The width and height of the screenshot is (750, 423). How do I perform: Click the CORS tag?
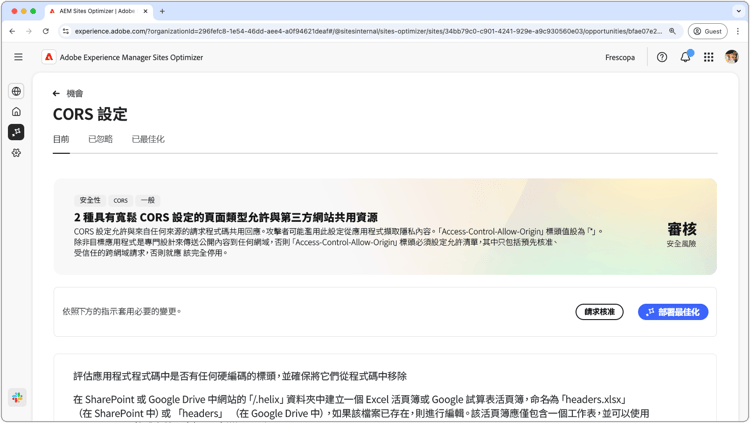121,200
